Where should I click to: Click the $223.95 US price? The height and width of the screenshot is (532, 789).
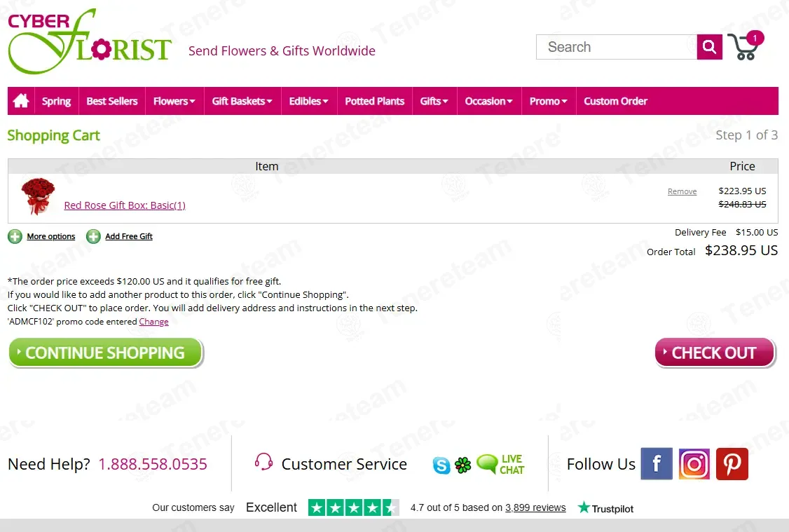tap(742, 191)
